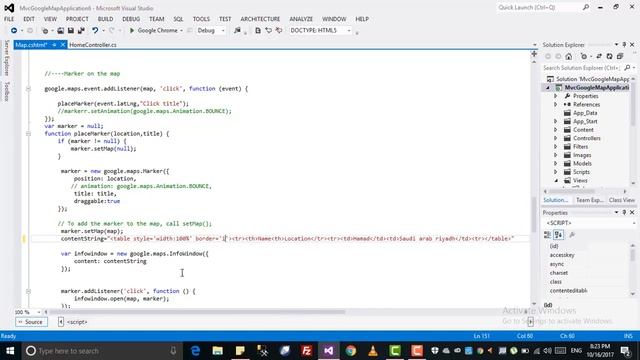Click the Save All toolbar icon
The width and height of the screenshot is (640, 360).
pyautogui.click(x=81, y=31)
